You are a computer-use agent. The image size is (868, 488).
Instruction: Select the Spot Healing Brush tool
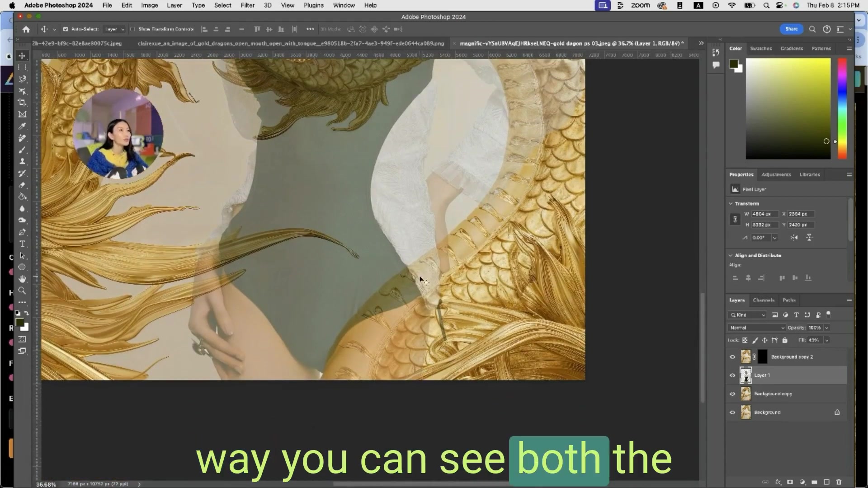click(x=22, y=138)
